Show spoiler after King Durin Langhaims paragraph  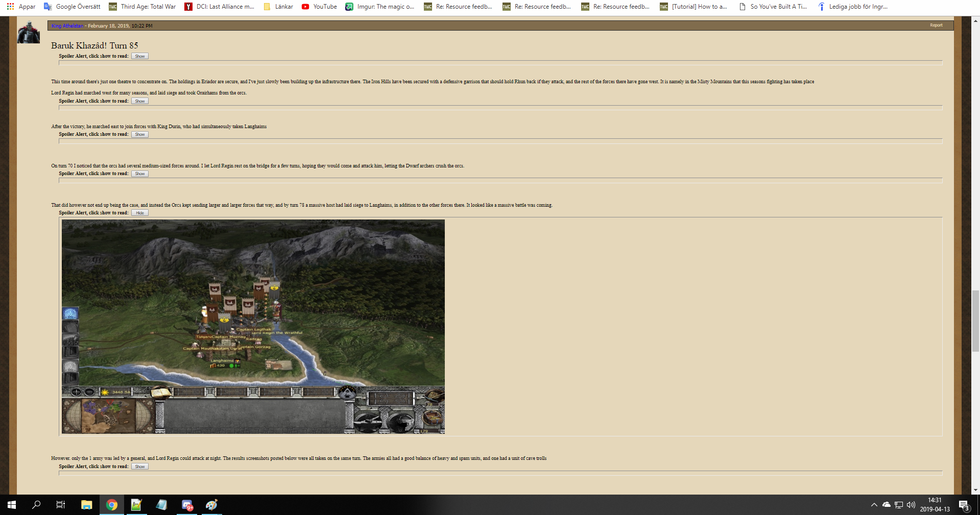140,134
